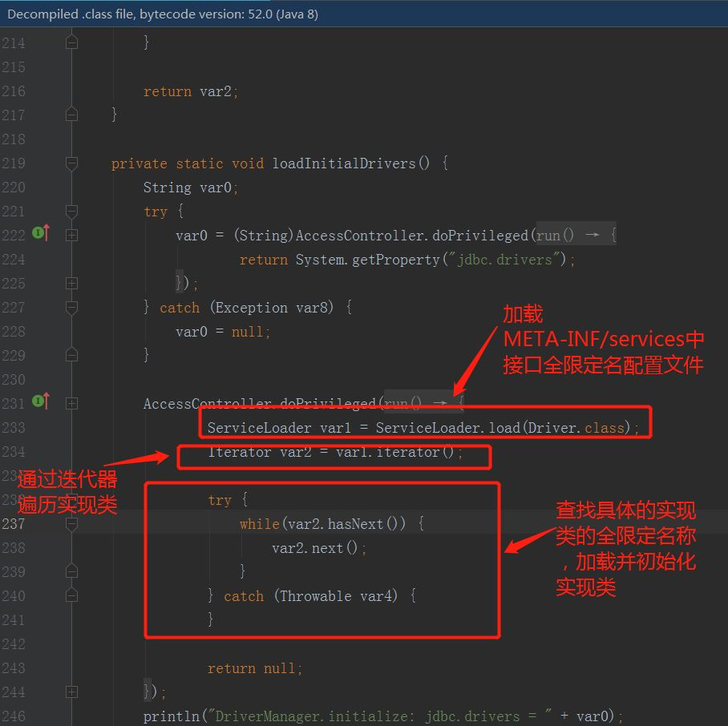
Task: Collapse the loadInitialDrivers method at line 219
Action: [x=71, y=163]
